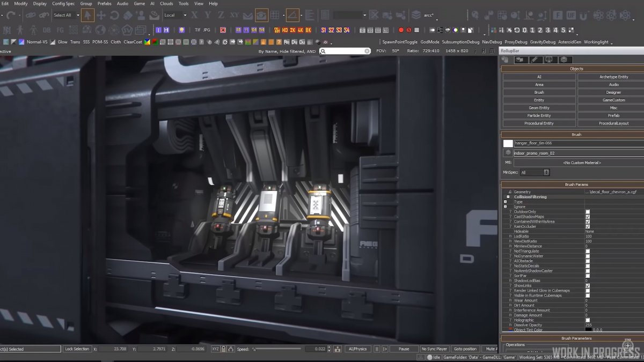Viewport: 644px width, 362px height.
Task: Open the Tools menu
Action: [x=184, y=3]
